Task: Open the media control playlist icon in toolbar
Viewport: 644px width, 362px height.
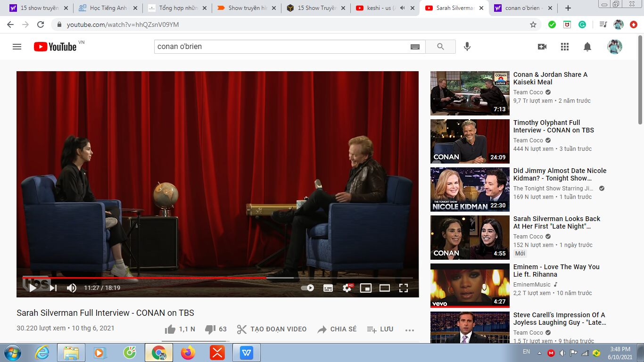Action: (603, 25)
